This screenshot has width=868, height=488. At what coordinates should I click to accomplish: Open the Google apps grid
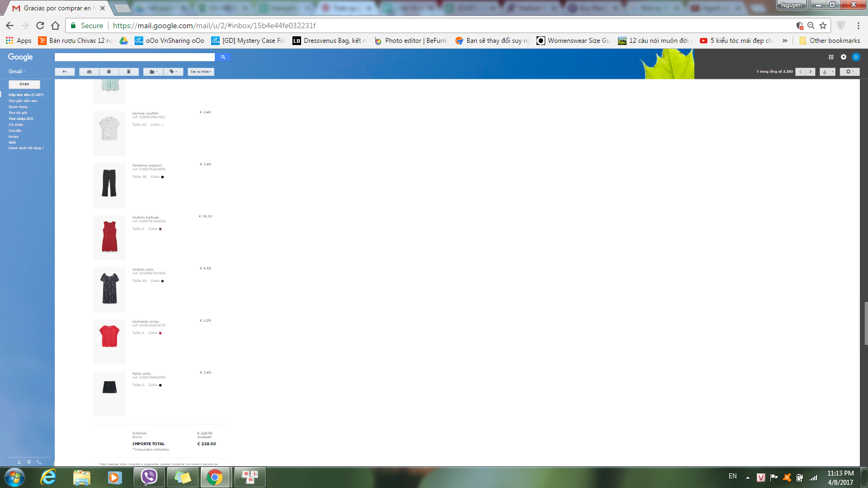pyautogui.click(x=831, y=57)
